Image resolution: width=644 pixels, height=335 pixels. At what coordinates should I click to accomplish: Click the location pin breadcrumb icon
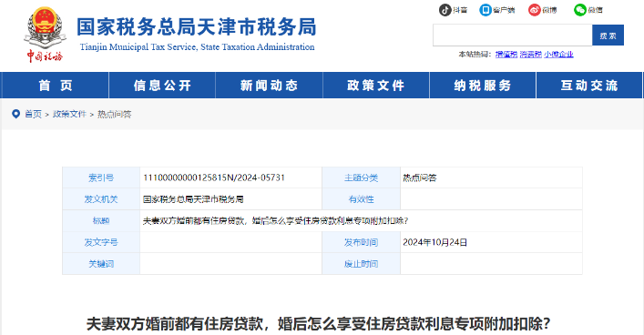(16, 114)
